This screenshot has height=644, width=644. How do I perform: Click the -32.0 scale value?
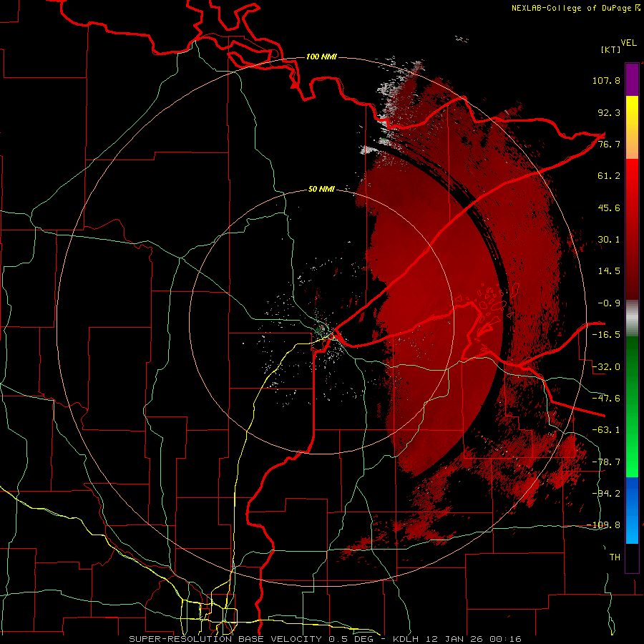point(606,367)
